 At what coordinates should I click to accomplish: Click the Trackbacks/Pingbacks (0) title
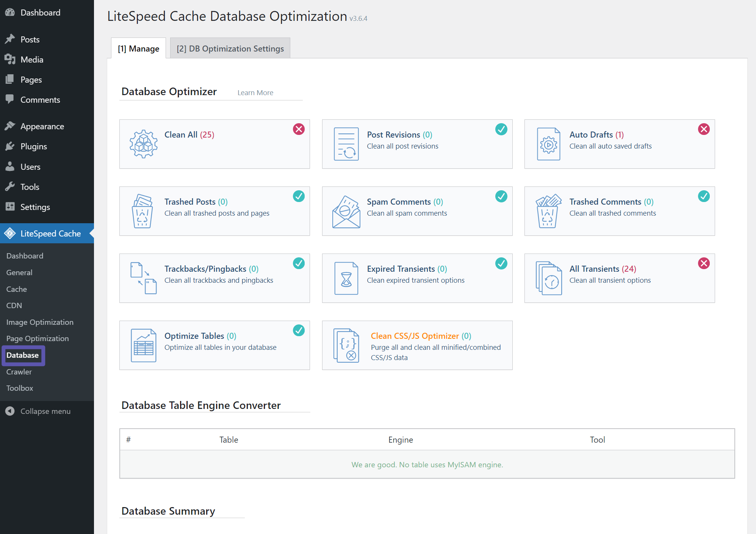[211, 269]
